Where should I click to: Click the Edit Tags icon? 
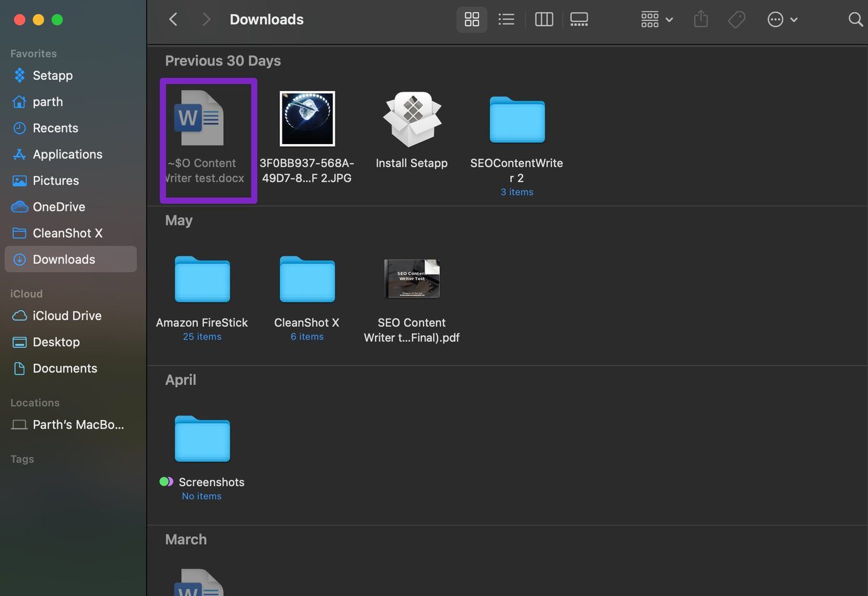click(x=736, y=19)
